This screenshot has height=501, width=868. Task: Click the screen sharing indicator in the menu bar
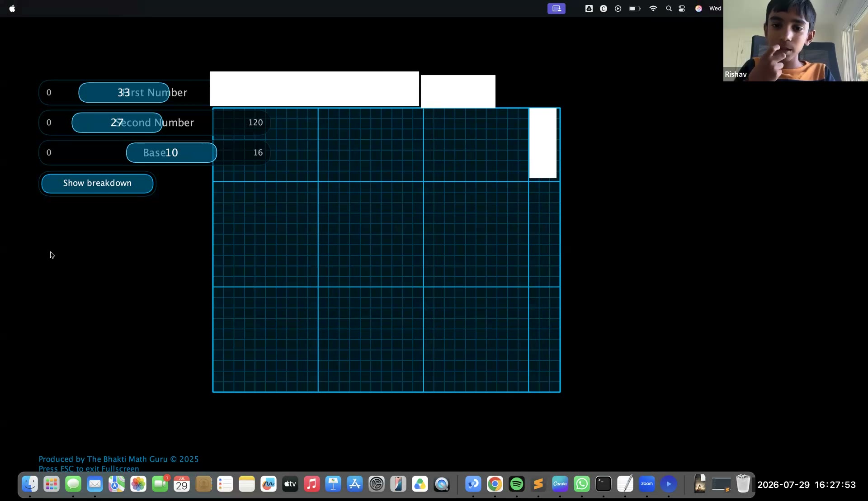pyautogui.click(x=556, y=9)
